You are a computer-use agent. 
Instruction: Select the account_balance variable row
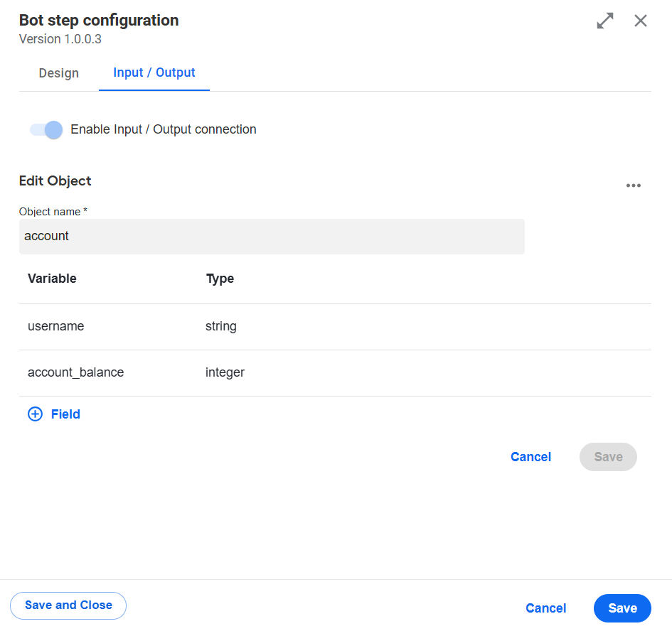click(335, 373)
